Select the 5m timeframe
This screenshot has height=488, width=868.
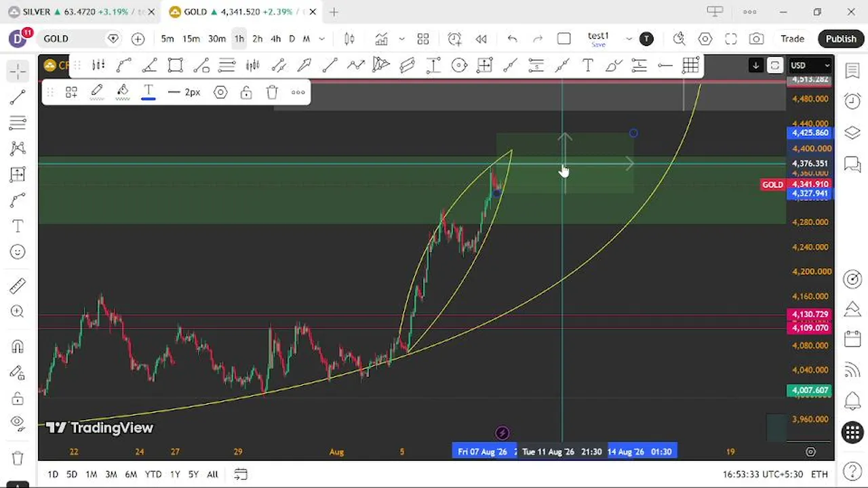tap(167, 39)
